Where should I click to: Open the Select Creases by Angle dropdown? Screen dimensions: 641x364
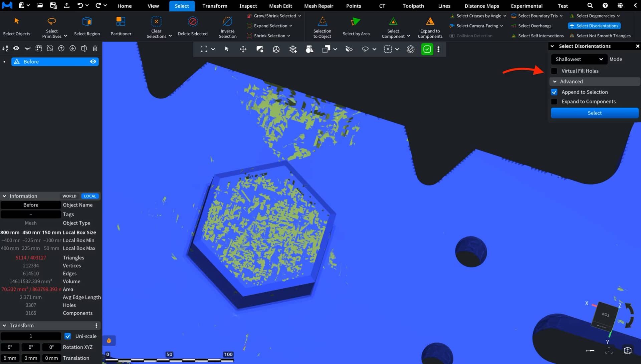pos(505,16)
